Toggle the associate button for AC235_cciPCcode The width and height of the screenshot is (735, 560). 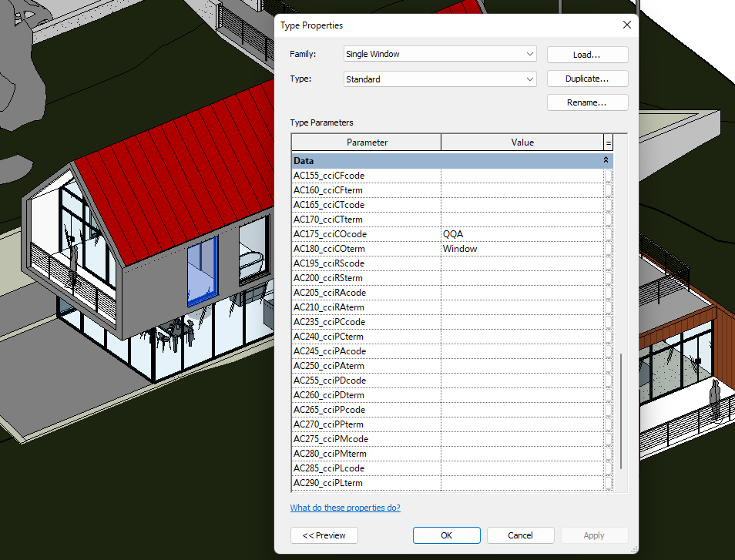tap(608, 322)
